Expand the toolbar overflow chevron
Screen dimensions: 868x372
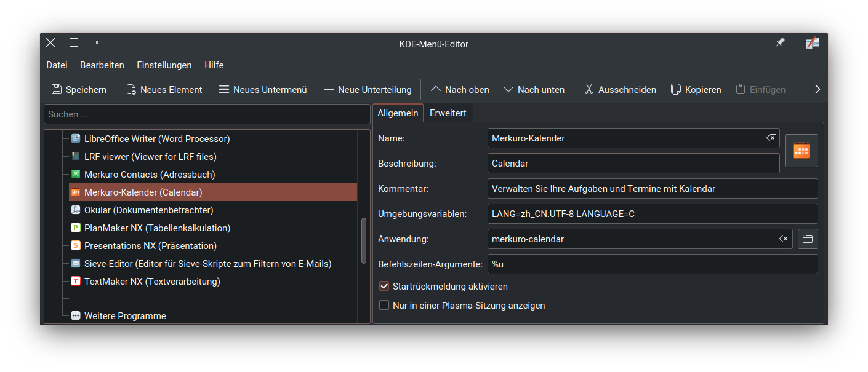pos(818,90)
